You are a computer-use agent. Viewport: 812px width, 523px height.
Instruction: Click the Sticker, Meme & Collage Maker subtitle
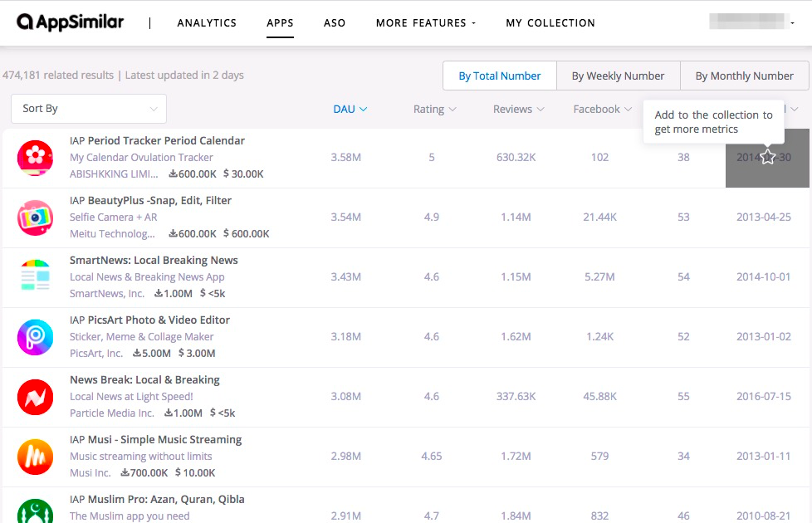tap(142, 337)
